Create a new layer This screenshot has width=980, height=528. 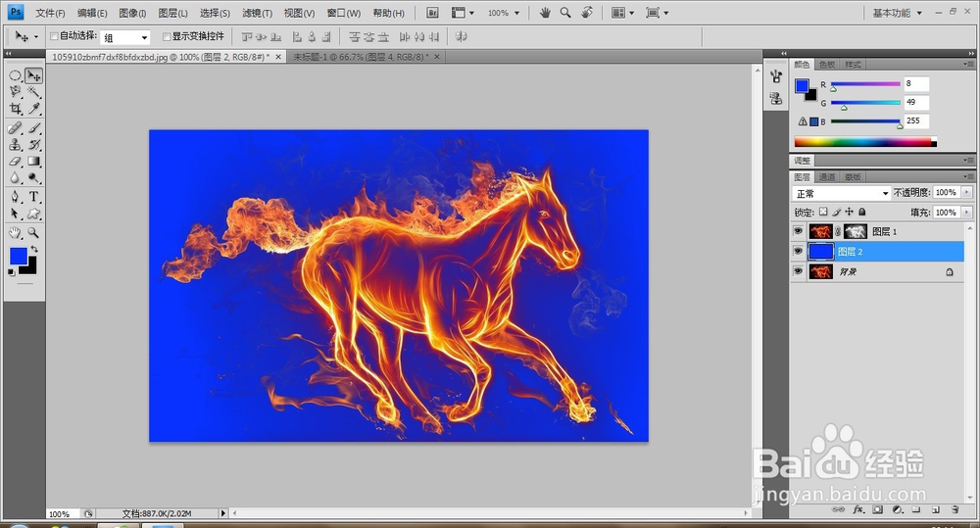[x=936, y=510]
